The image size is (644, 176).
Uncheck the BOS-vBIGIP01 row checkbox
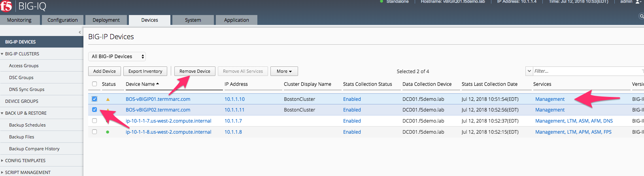[94, 99]
